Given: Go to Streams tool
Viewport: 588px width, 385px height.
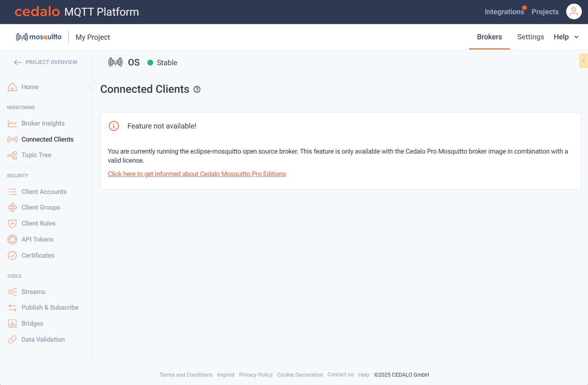Looking at the screenshot, I should coord(33,292).
